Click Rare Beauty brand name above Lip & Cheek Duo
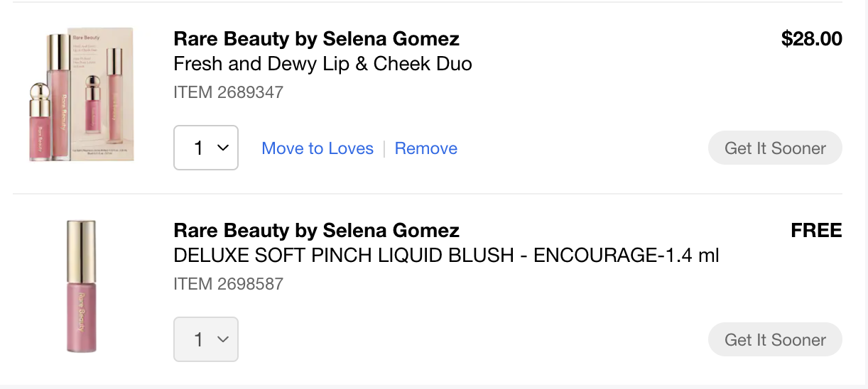The width and height of the screenshot is (868, 389). (316, 38)
